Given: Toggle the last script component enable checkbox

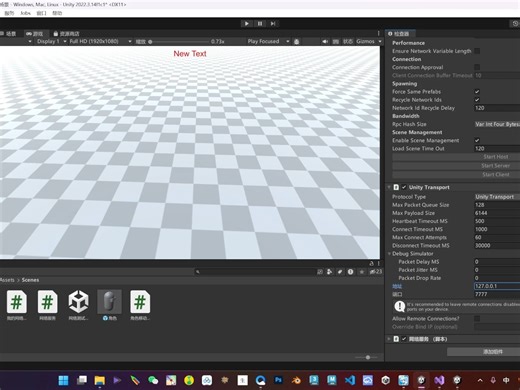Looking at the screenshot, I should [x=404, y=339].
